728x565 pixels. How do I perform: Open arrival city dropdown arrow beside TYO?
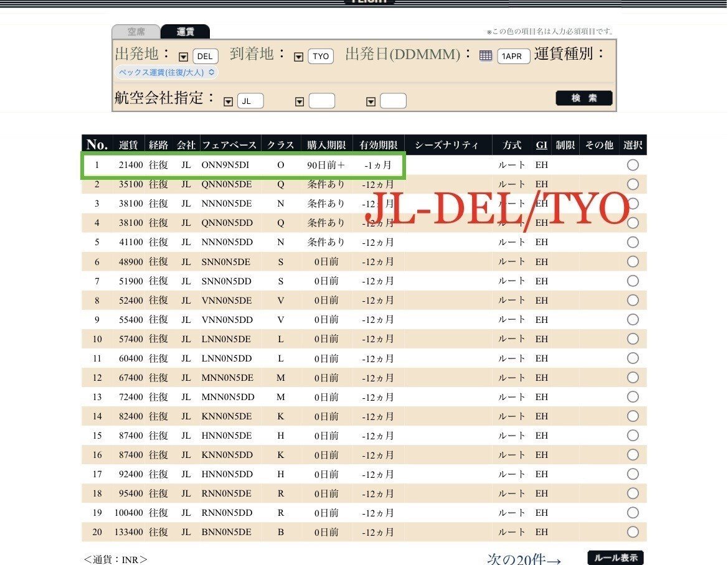tap(298, 57)
